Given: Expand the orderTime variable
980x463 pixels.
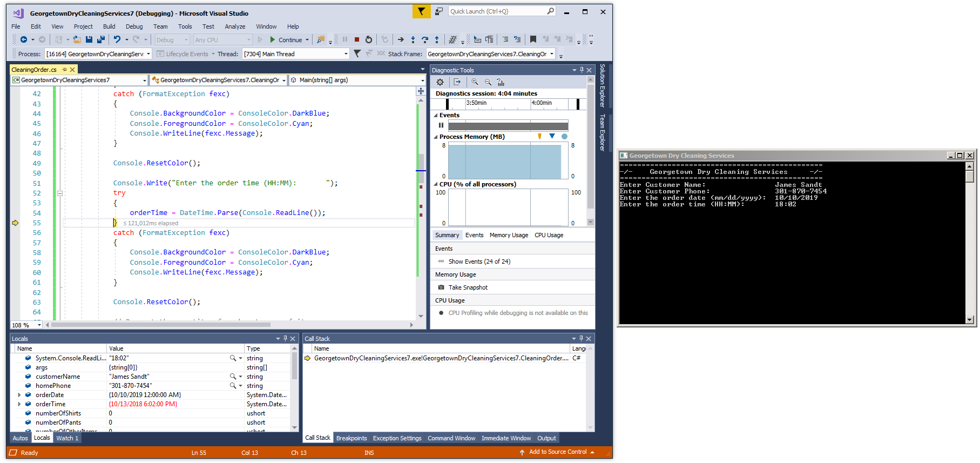Looking at the screenshot, I should [19, 404].
